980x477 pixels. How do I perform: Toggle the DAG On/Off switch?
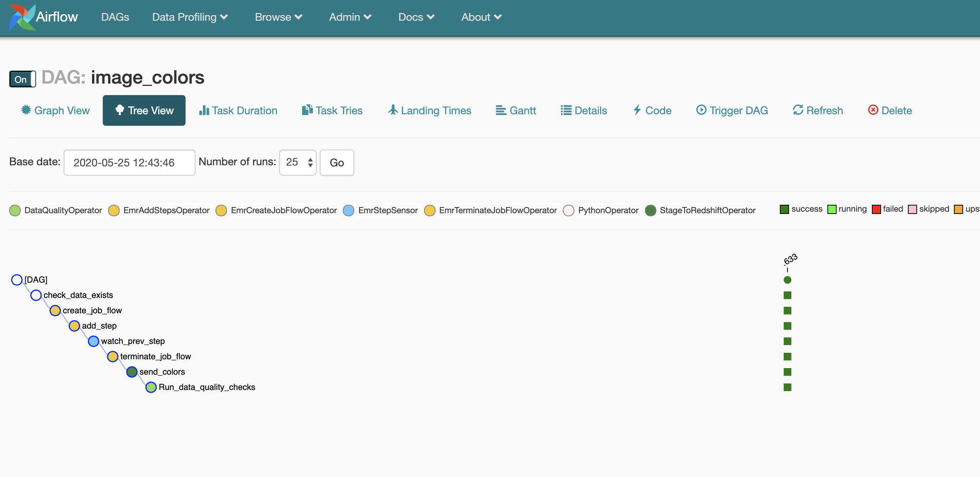pos(22,78)
